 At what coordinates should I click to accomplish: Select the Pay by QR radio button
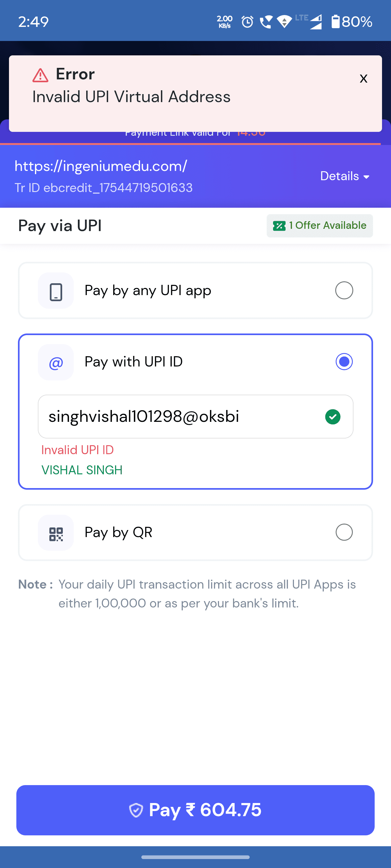344,532
